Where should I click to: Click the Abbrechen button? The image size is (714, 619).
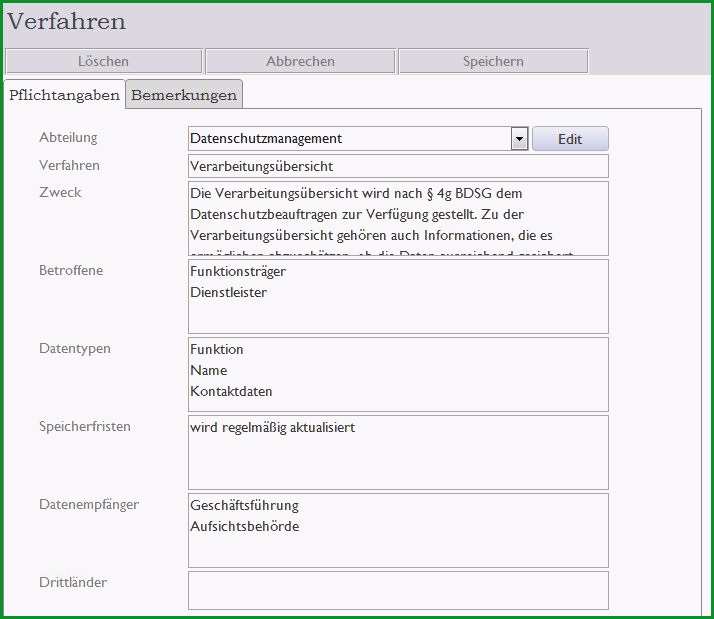coord(300,61)
